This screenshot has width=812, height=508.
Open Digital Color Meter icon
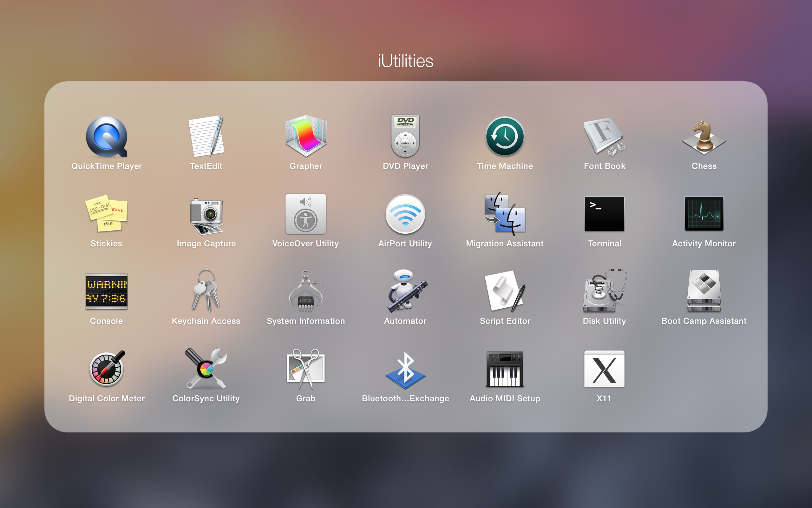107,368
